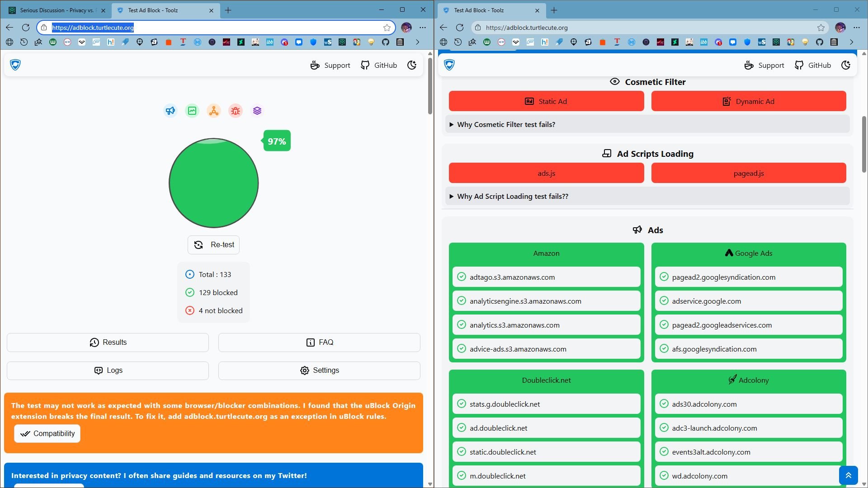Go back using the left window's back arrow

(x=9, y=28)
